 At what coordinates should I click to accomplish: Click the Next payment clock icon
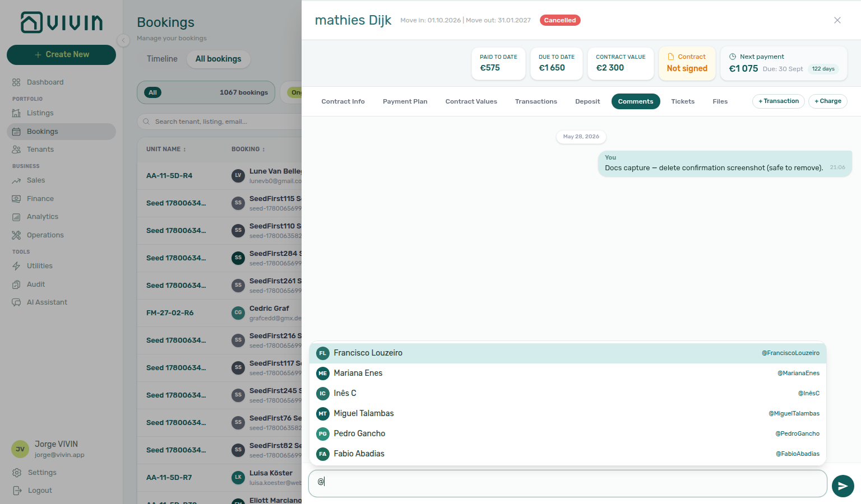(733, 57)
